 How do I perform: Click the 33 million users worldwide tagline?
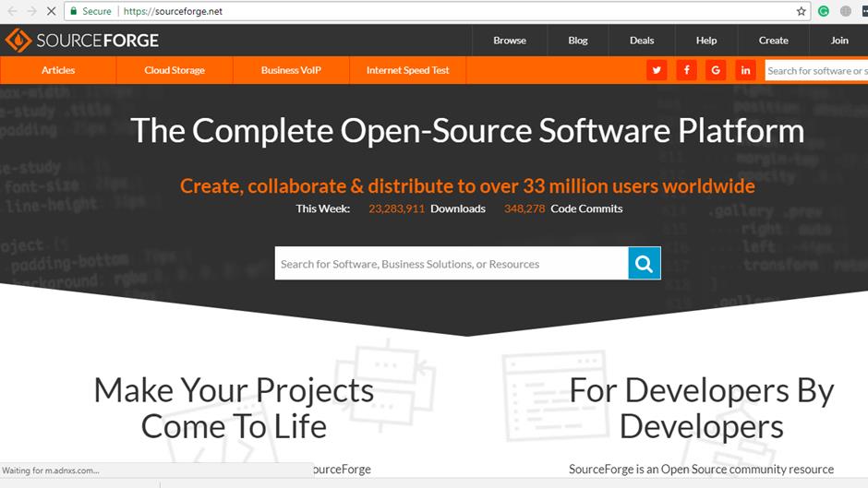coord(467,186)
